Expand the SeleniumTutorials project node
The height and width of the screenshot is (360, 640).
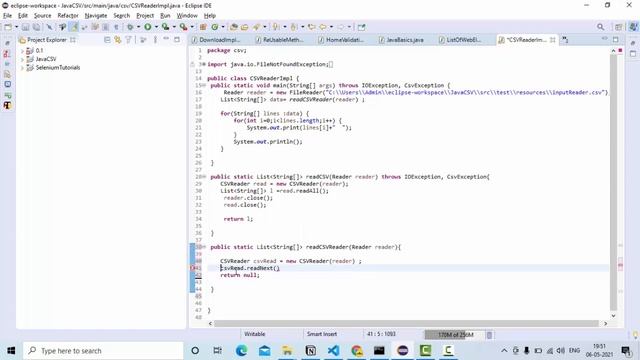tap(22, 68)
